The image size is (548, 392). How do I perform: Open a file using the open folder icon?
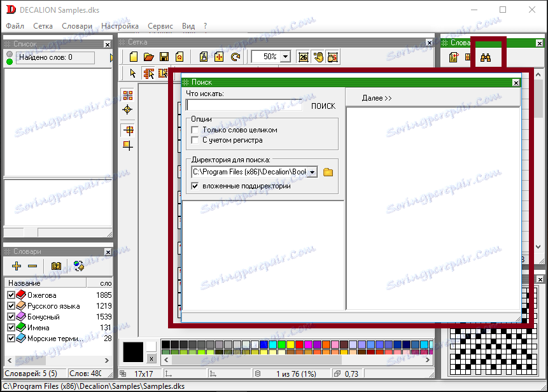149,57
